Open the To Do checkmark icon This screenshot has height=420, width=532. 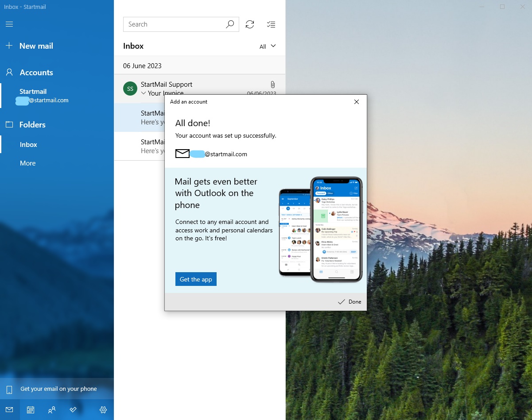pyautogui.click(x=73, y=410)
